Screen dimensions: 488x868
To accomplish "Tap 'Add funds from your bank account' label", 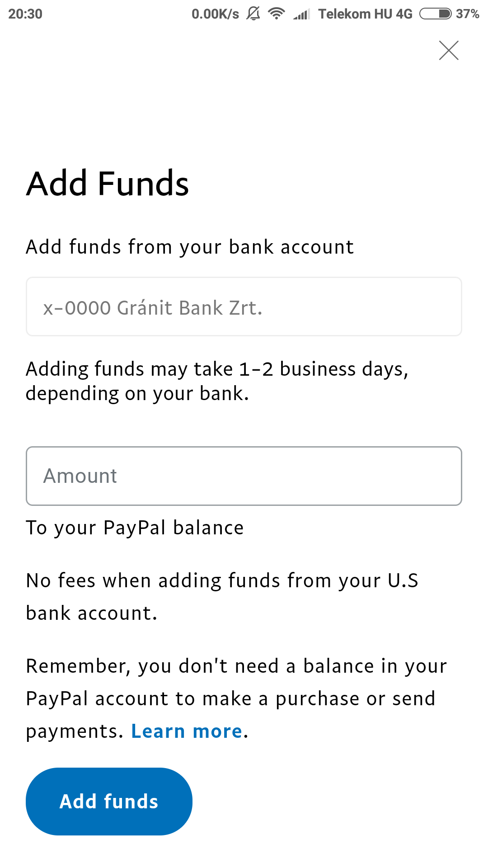I will pyautogui.click(x=190, y=247).
